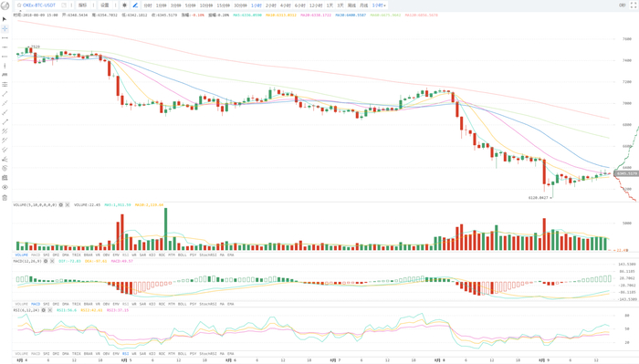The height and width of the screenshot is (364, 639).
Task: Switch MACD panel to TRIX indicator
Action: [76, 304]
